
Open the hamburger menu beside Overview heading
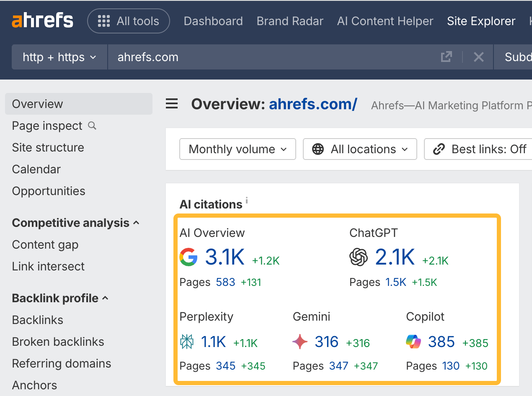point(172,103)
